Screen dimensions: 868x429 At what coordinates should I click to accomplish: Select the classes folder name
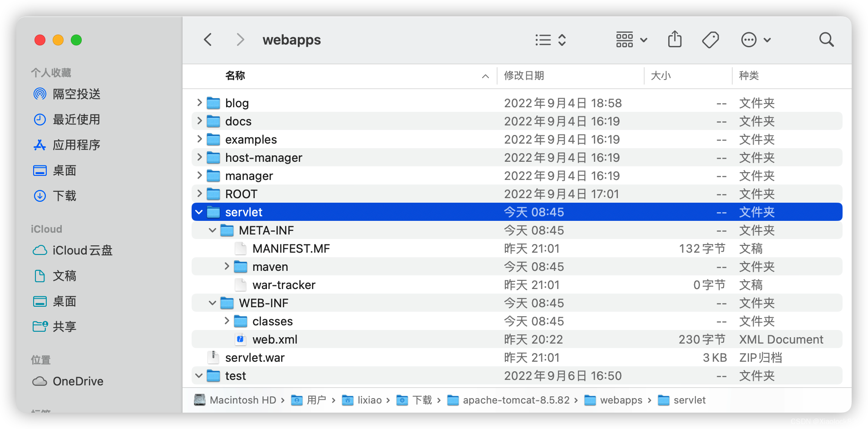[x=273, y=321]
